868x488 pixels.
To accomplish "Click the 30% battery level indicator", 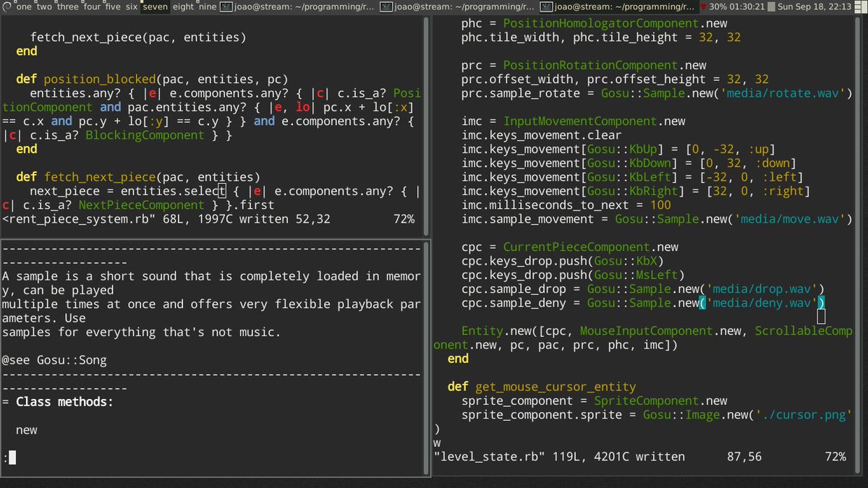I will tap(719, 7).
